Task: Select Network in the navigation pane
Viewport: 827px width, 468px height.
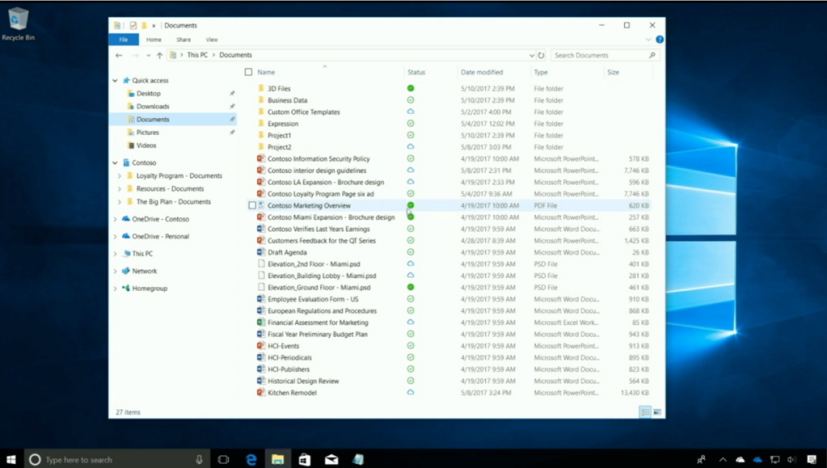Action: click(145, 271)
